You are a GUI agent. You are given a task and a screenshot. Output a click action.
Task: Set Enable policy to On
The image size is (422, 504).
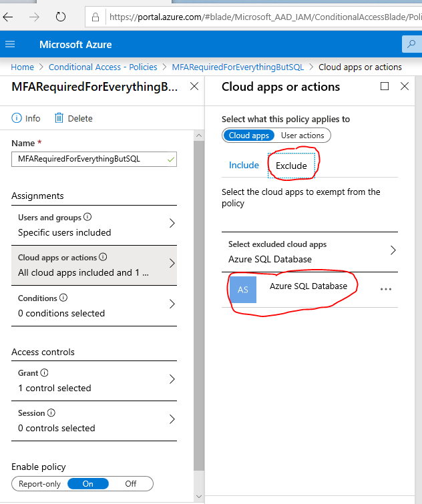tap(87, 484)
